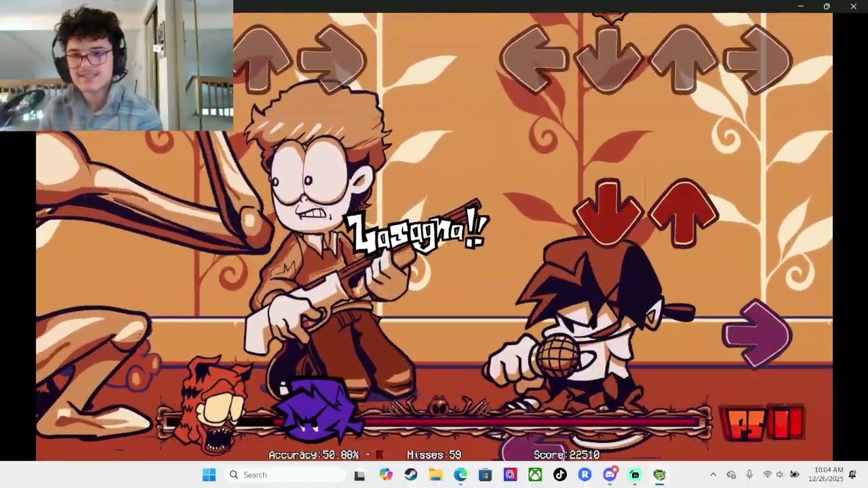Click the volume speaker tray icon

[780, 474]
